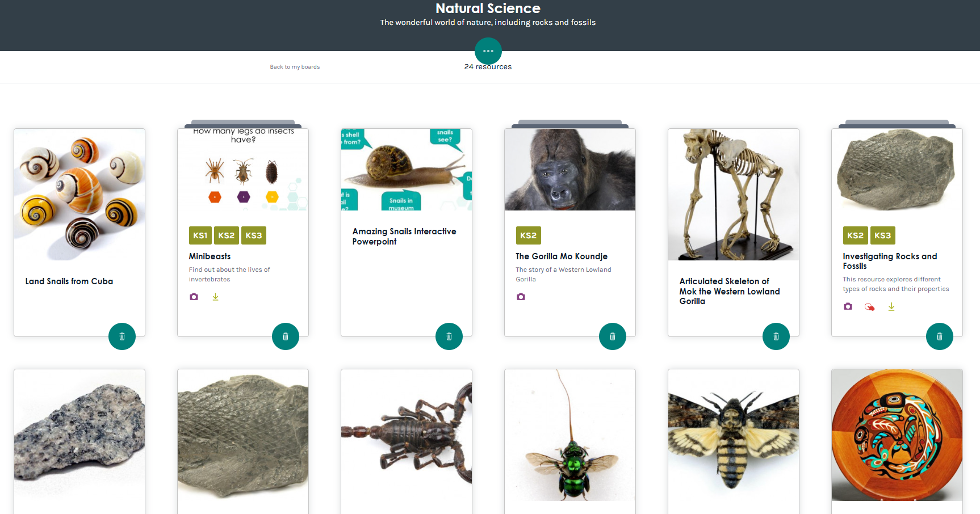980x514 pixels.
Task: Click the Cuban land snails photo
Action: click(79, 195)
